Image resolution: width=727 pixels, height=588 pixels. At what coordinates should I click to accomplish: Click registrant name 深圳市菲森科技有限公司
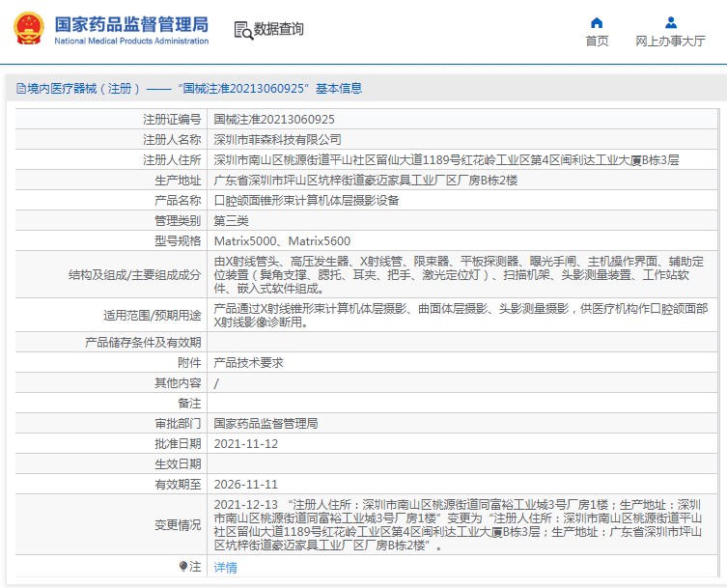click(277, 140)
